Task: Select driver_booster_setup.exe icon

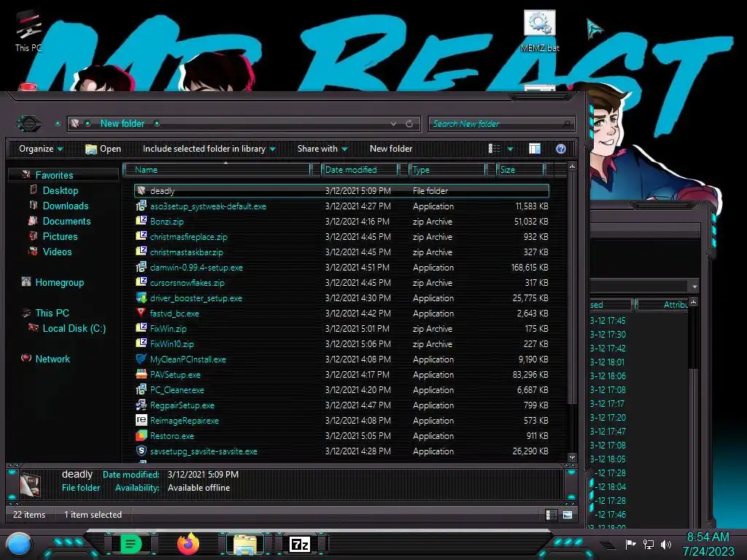Action: tap(141, 297)
